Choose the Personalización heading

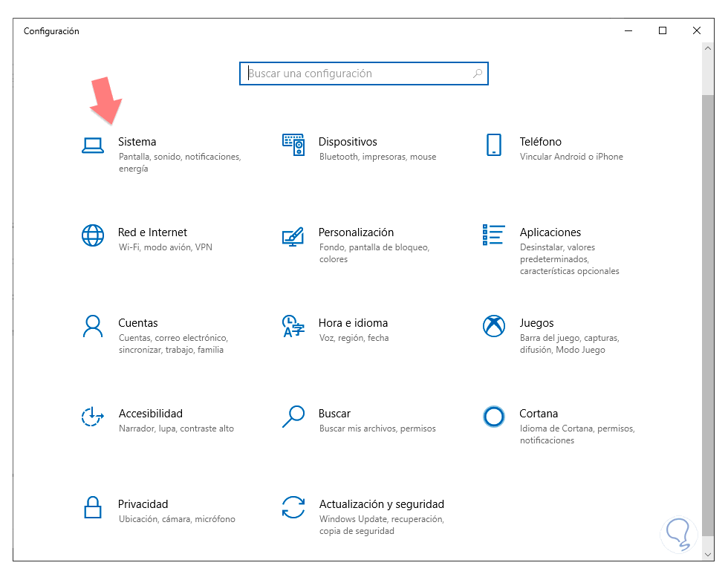click(x=356, y=232)
